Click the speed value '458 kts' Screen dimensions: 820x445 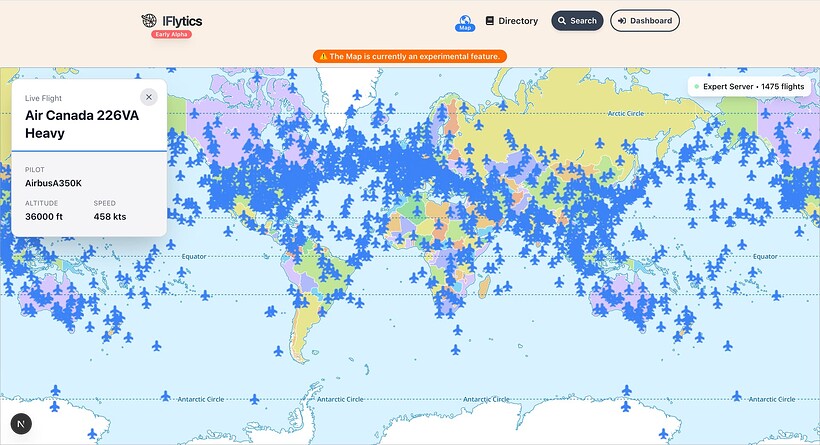pos(110,217)
